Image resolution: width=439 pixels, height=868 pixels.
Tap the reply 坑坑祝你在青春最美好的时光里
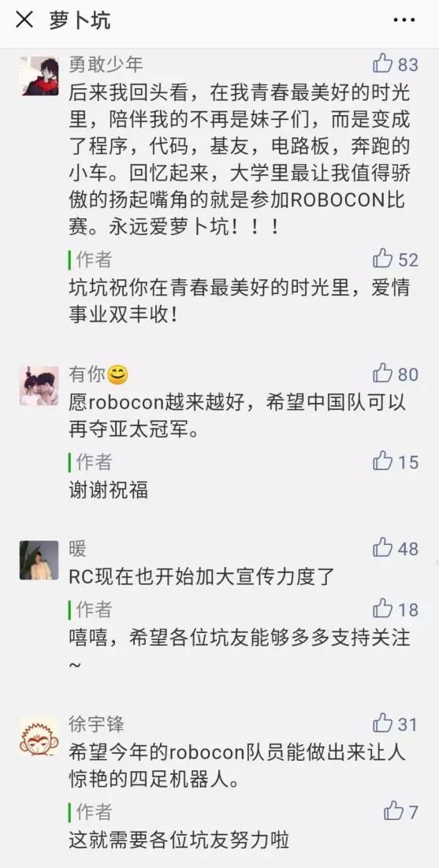tap(239, 302)
